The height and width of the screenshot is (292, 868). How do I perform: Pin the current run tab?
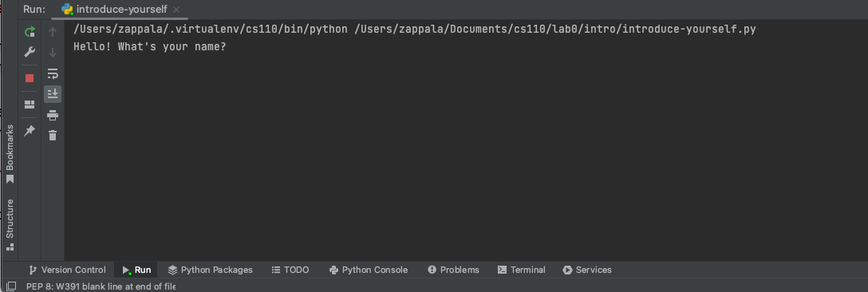click(30, 131)
